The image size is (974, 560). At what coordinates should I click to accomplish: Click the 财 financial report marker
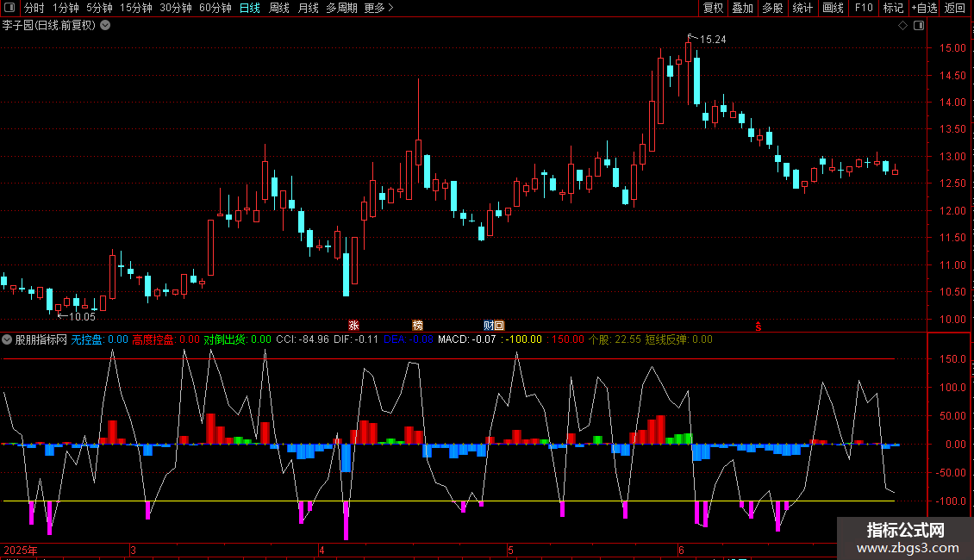tap(488, 326)
